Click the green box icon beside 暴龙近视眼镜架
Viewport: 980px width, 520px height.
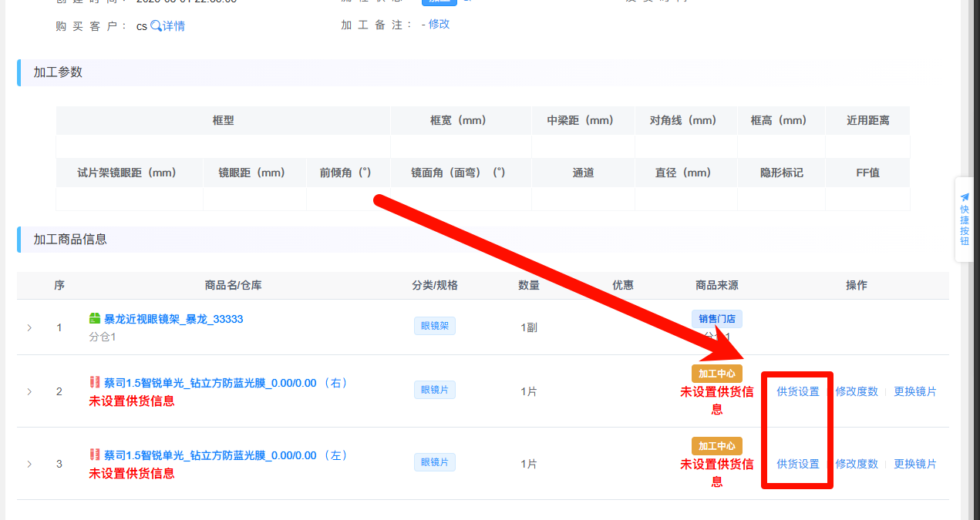(x=95, y=319)
